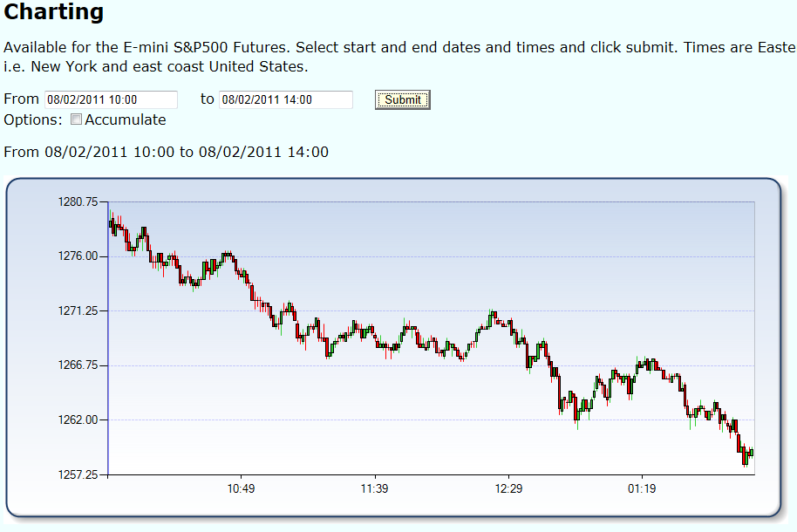The image size is (797, 532).
Task: Click the Charting page heading
Action: point(54,11)
